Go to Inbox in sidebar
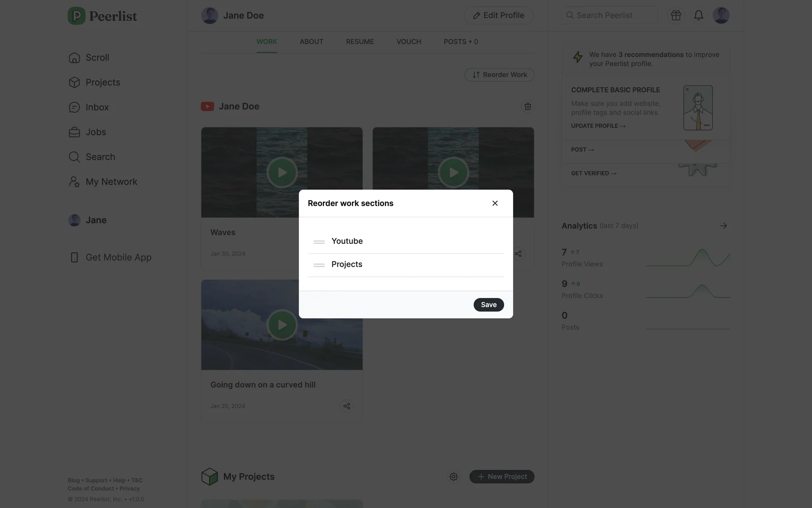The width and height of the screenshot is (812, 508). [x=97, y=107]
